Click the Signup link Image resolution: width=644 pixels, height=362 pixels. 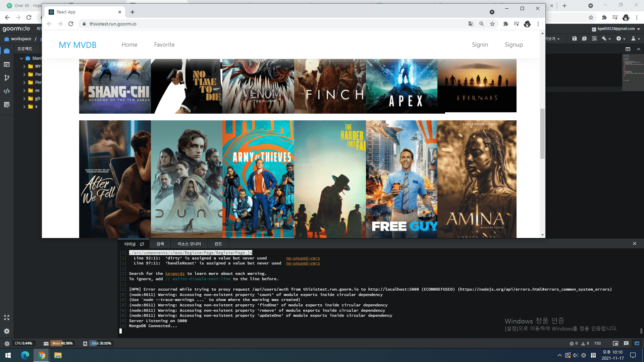[514, 45]
